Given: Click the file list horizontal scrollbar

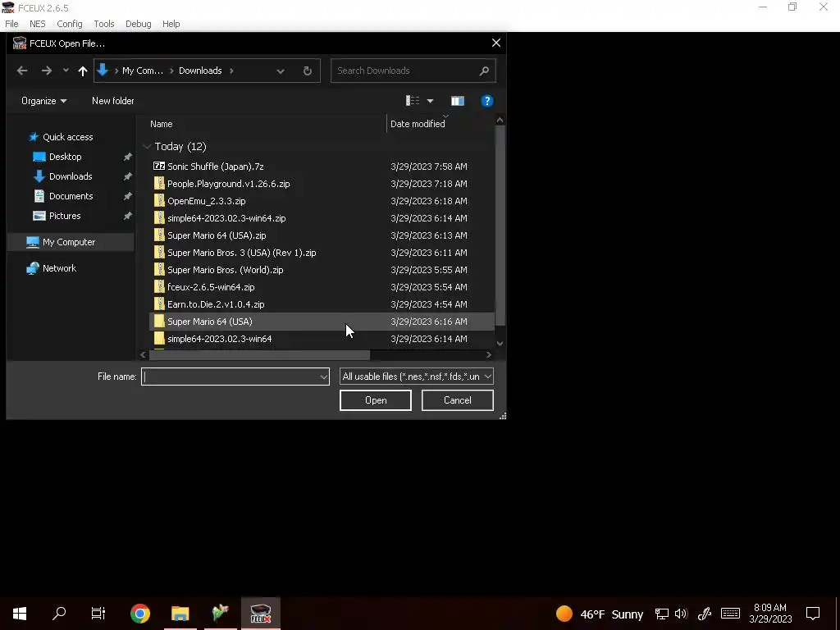Looking at the screenshot, I should (259, 354).
